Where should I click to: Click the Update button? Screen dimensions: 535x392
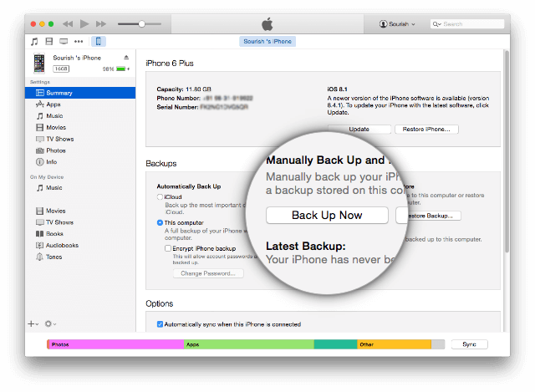359,130
